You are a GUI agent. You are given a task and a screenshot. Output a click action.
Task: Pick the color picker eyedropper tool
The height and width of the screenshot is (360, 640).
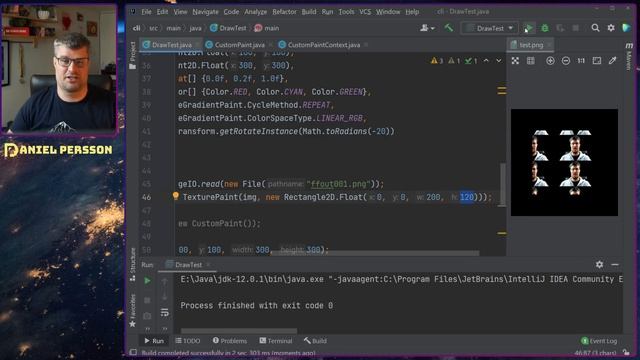point(612,61)
